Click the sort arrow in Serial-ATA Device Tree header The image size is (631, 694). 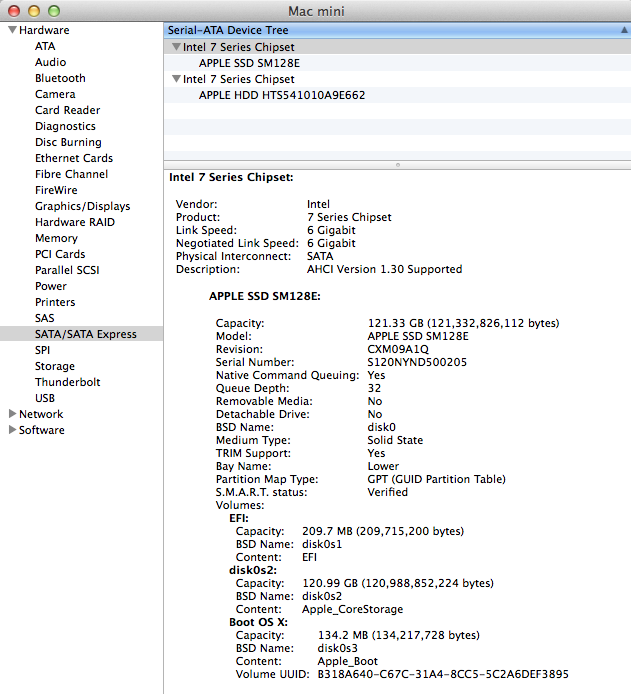click(624, 30)
